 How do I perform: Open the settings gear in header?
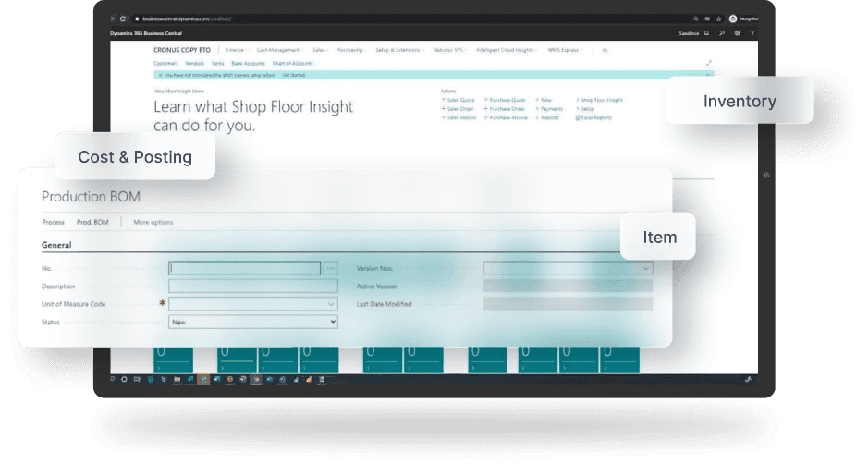tap(737, 33)
